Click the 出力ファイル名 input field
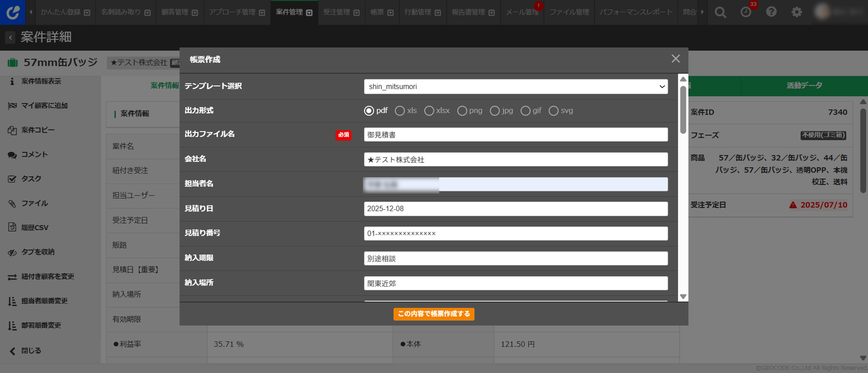 tap(516, 135)
